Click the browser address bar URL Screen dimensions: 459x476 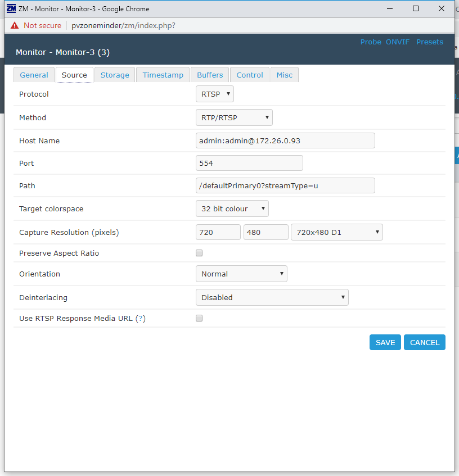tap(123, 25)
